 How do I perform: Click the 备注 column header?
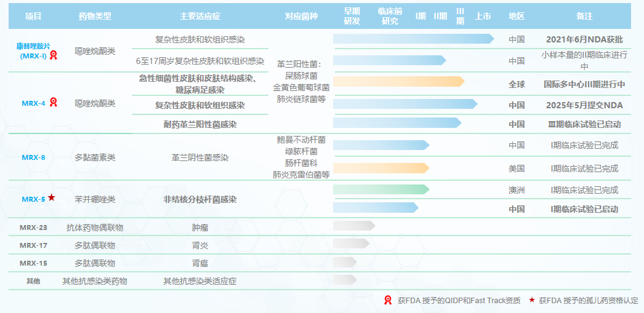coord(584,16)
